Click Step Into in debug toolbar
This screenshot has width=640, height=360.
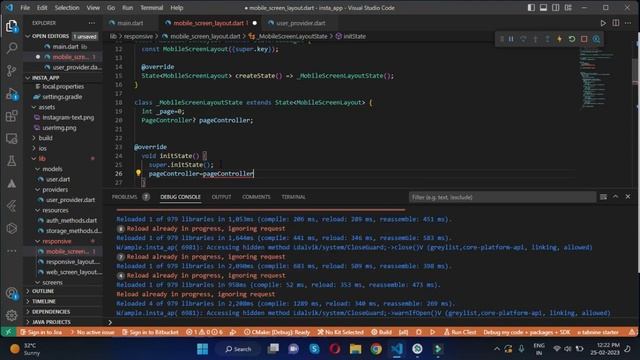coord(536,39)
